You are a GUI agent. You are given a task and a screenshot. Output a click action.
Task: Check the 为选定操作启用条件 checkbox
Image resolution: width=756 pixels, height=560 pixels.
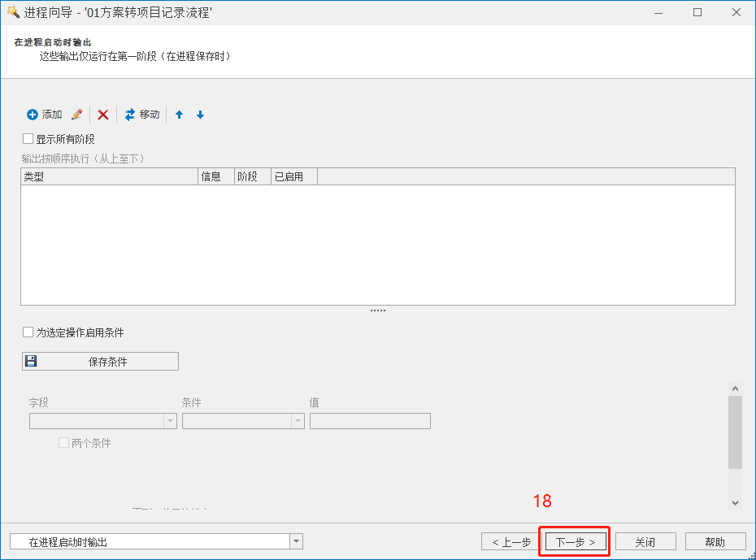pyautogui.click(x=28, y=332)
